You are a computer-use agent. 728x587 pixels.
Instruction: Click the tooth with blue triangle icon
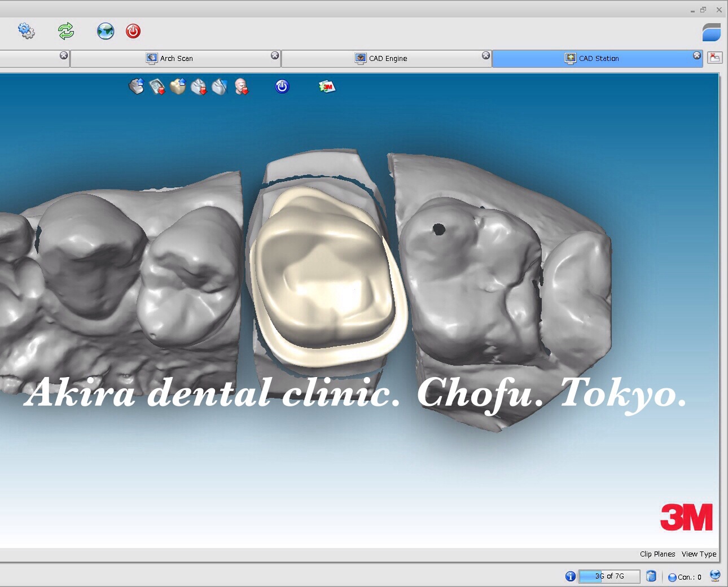pos(220,86)
